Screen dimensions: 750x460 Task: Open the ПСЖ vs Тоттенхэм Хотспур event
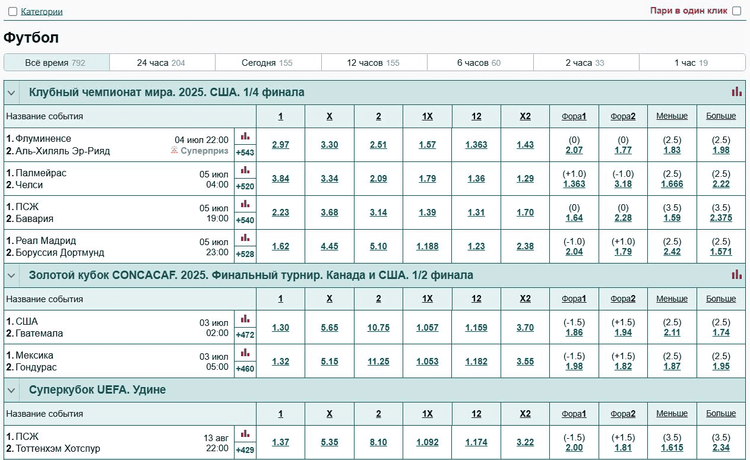point(60,443)
